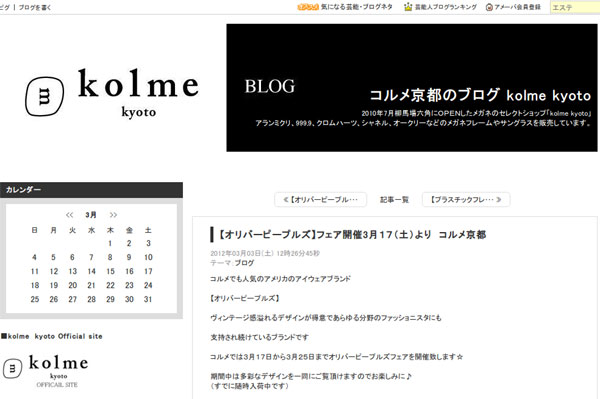The width and height of the screenshot is (600, 399).
Task: Click the small logo icon in Official site banner
Action: tap(12, 369)
